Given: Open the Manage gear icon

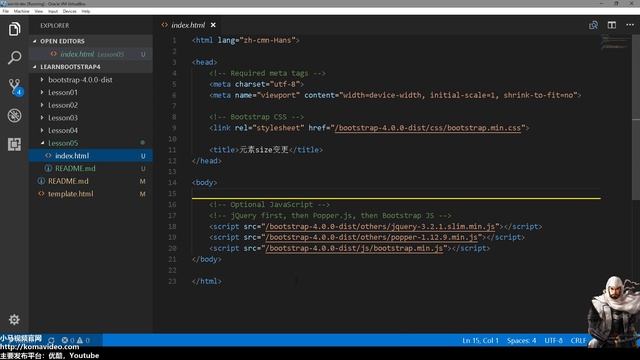Looking at the screenshot, I should tap(14, 320).
